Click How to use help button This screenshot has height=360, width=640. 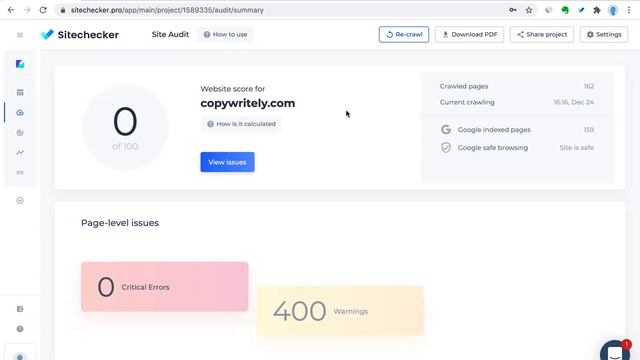point(225,35)
